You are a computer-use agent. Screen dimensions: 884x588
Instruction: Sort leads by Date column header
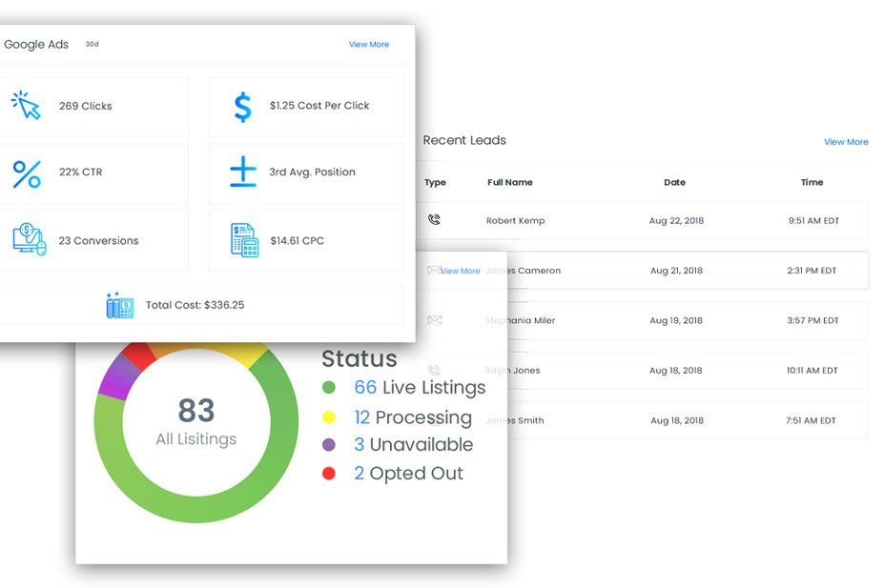674,182
